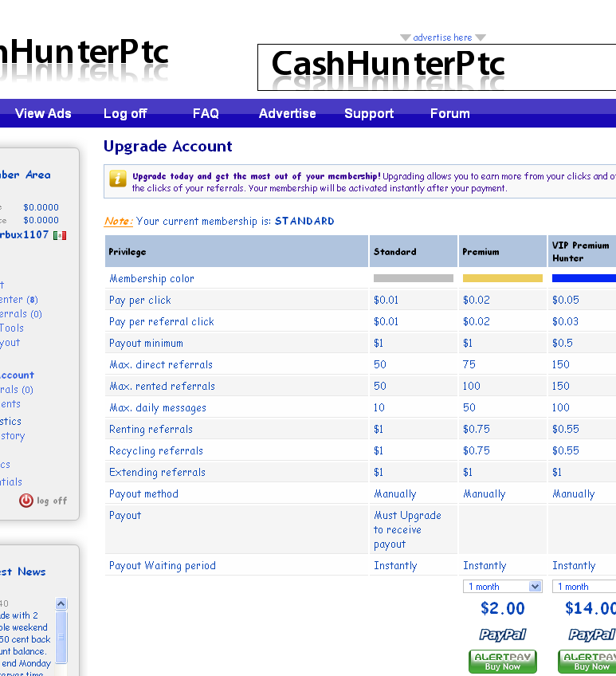
Task: Click the Pay per referral click label
Action: pos(162,321)
